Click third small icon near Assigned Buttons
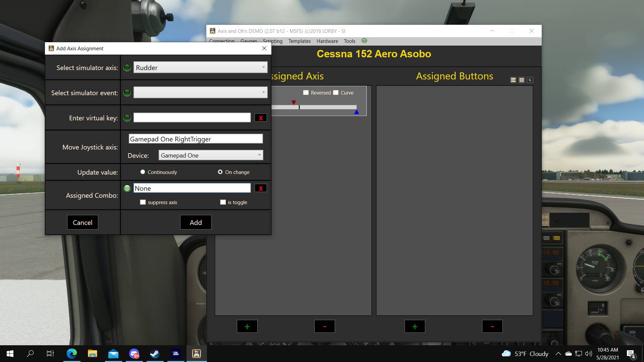This screenshot has height=362, width=644. pos(530,80)
